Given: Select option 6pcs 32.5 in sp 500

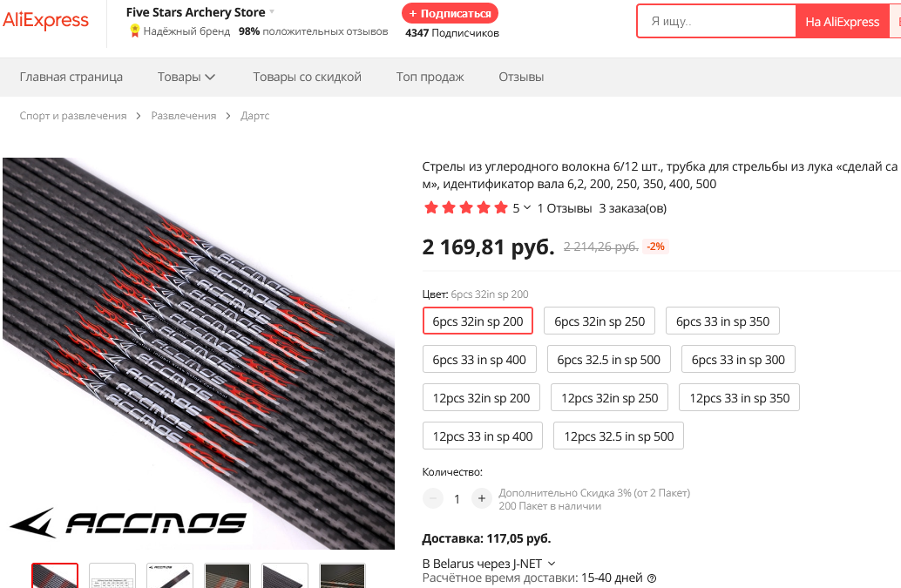Looking at the screenshot, I should click(x=608, y=360).
